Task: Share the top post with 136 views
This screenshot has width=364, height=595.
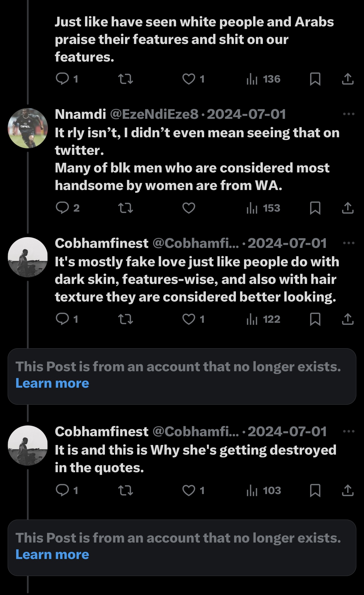Action: coord(348,79)
